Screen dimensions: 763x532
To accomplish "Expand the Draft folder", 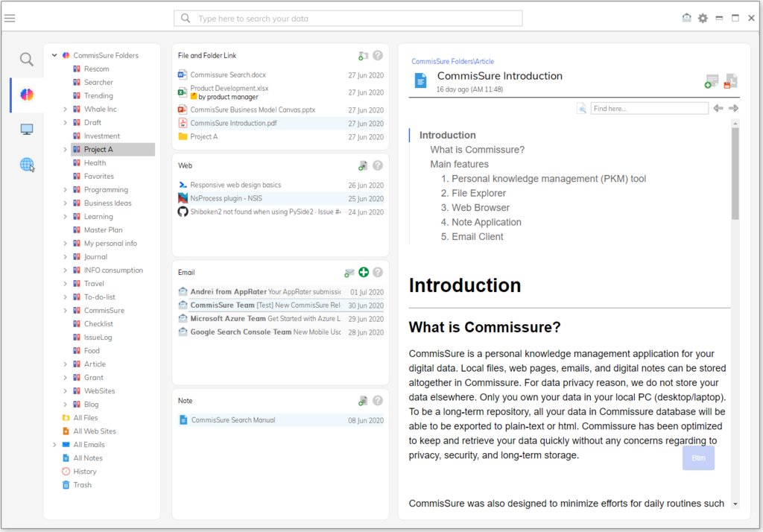I will (66, 123).
